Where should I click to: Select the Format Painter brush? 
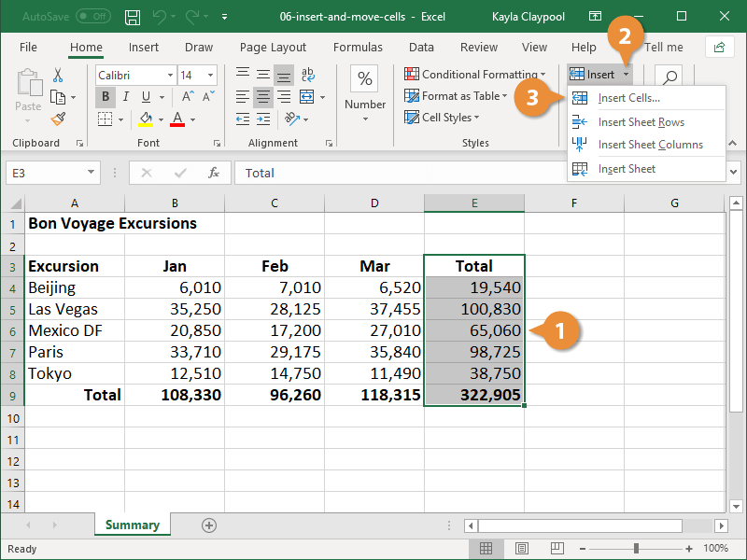coord(58,119)
